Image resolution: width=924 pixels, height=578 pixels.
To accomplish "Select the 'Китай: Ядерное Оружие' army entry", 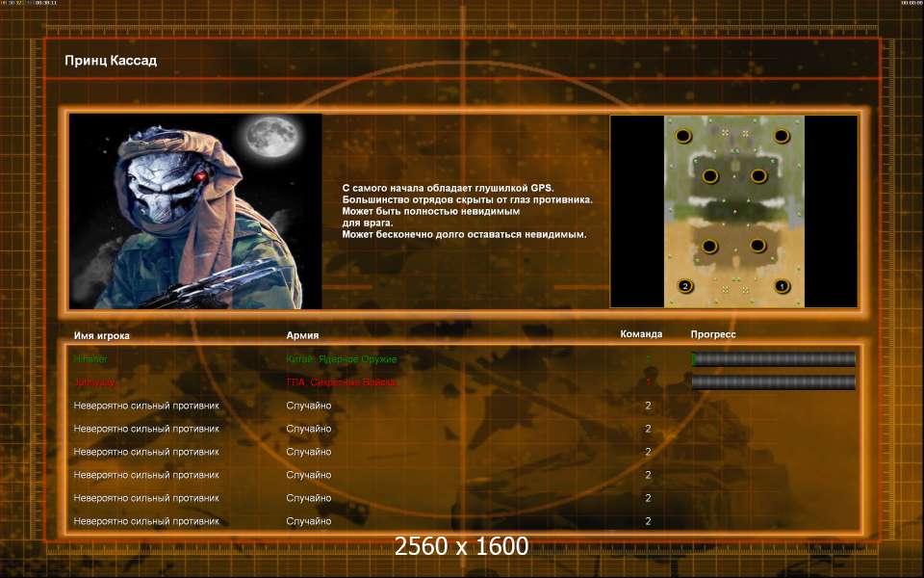I will point(341,358).
